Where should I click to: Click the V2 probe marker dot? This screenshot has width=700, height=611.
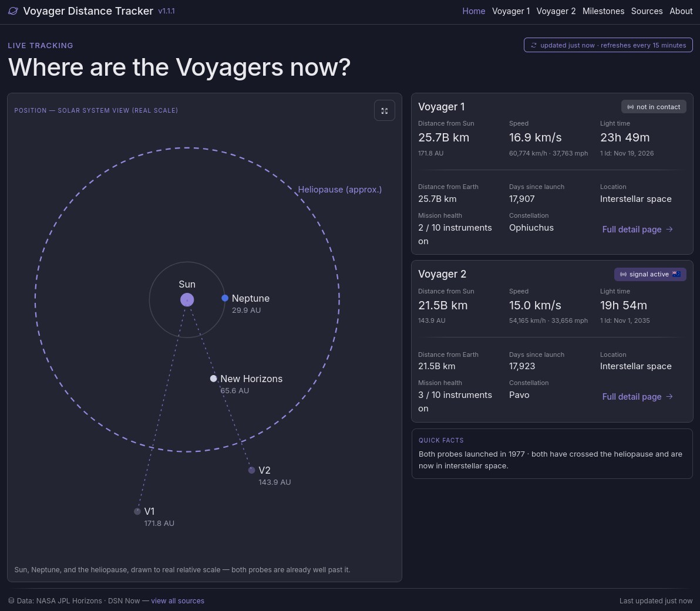tap(251, 470)
